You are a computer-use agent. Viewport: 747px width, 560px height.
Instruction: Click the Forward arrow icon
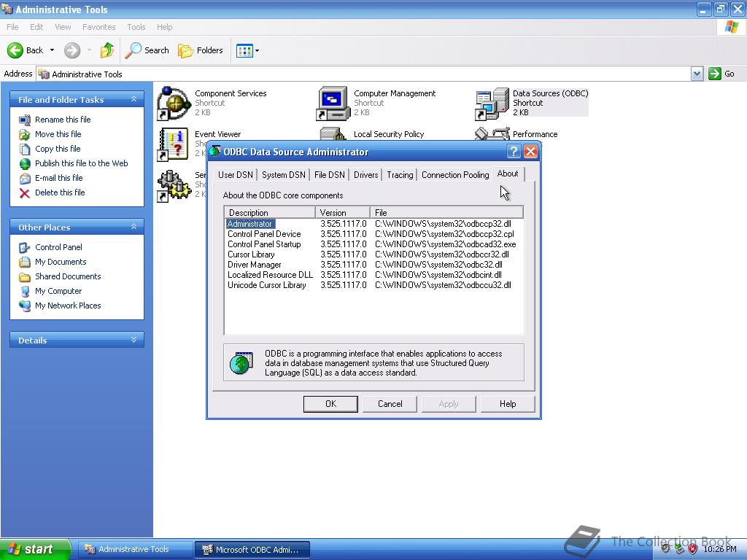pyautogui.click(x=72, y=50)
